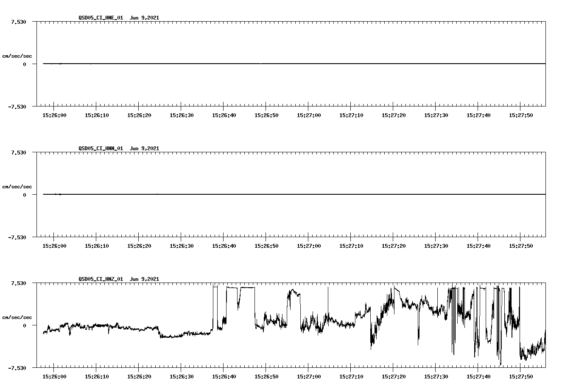Click the 15:27:50 time label under HNE plot
This screenshot has height=392, width=576.
click(x=521, y=115)
